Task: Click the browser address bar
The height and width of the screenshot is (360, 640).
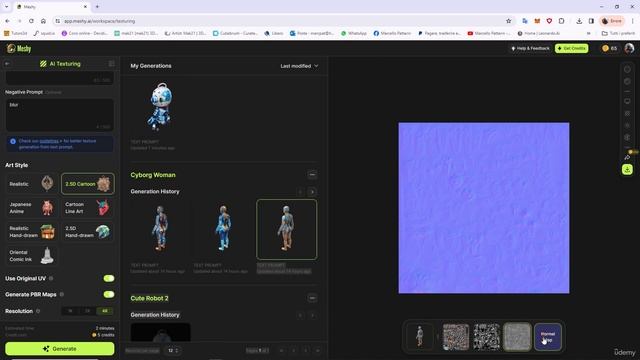Action: (282, 21)
